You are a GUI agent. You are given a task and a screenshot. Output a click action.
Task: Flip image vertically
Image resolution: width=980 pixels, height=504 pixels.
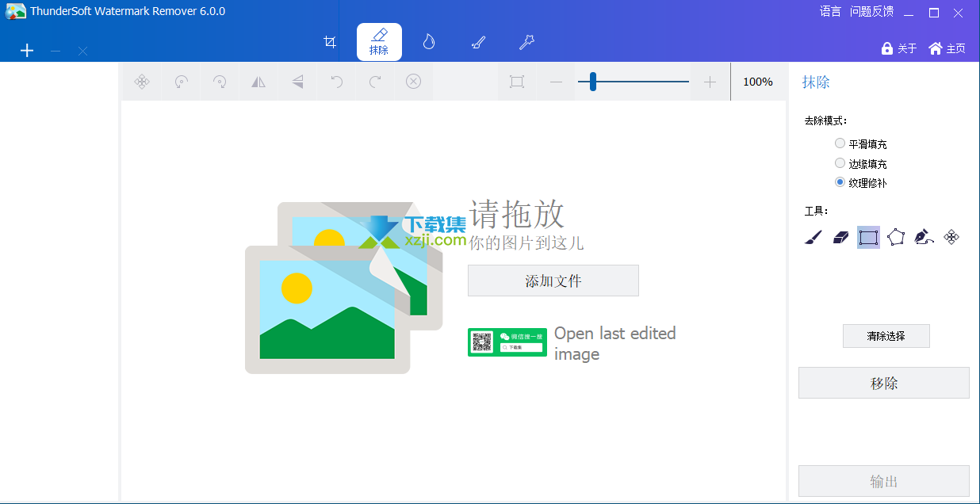point(297,82)
